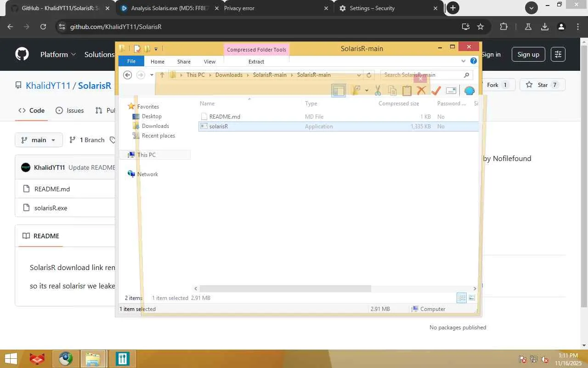588x368 pixels.
Task: Sort files by the Name column
Action: click(207, 103)
